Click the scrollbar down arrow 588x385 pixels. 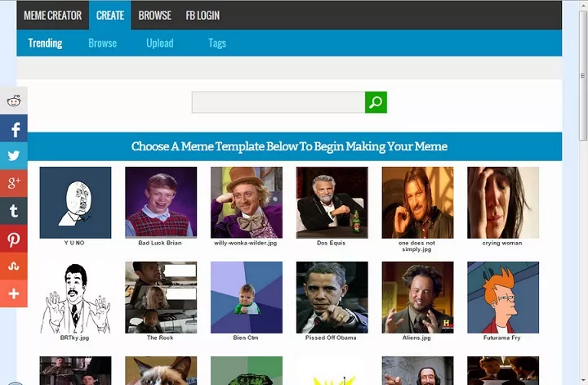583,380
